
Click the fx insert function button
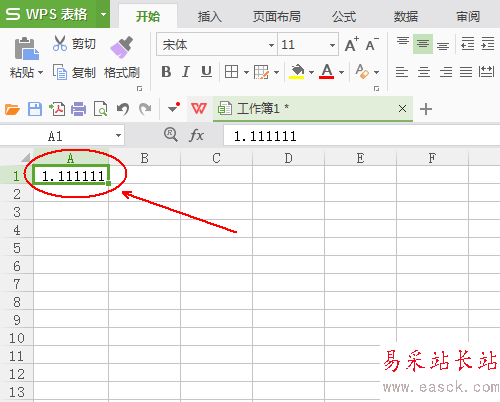click(196, 135)
